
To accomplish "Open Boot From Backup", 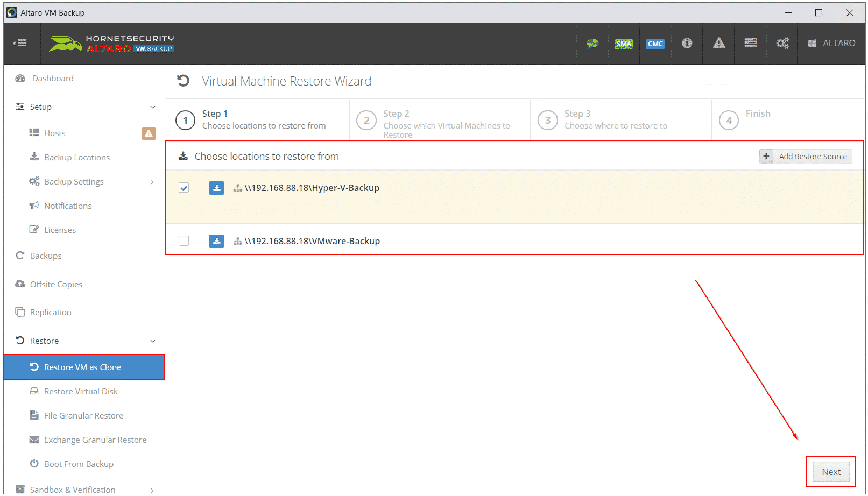I will pos(79,464).
